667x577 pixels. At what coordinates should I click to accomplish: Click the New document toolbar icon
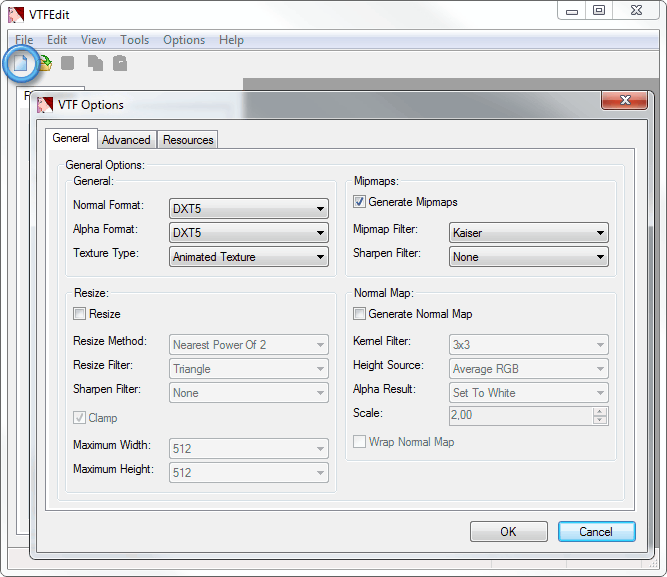[21, 63]
